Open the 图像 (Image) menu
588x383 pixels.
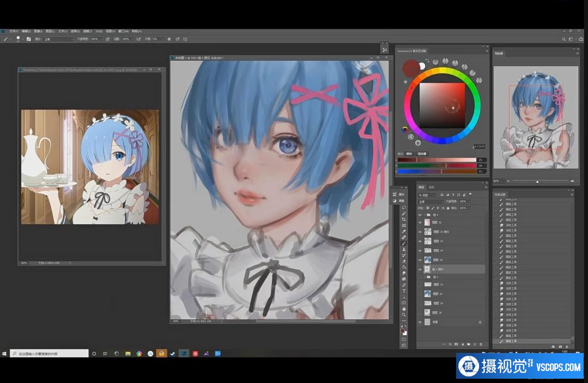[38, 31]
